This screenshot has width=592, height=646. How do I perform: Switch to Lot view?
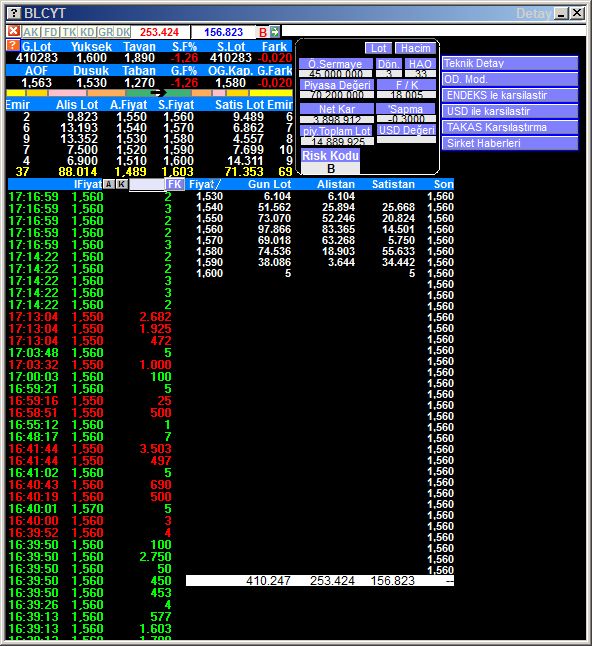coord(378,48)
